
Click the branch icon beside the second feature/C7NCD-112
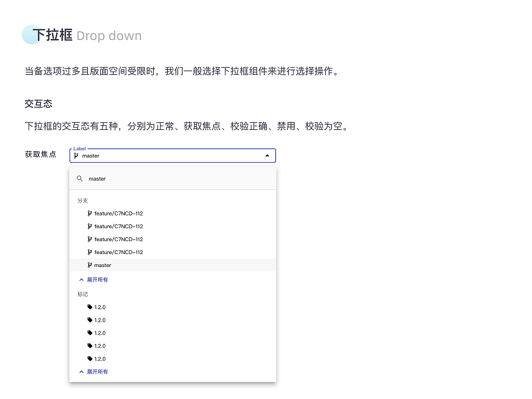pyautogui.click(x=89, y=226)
